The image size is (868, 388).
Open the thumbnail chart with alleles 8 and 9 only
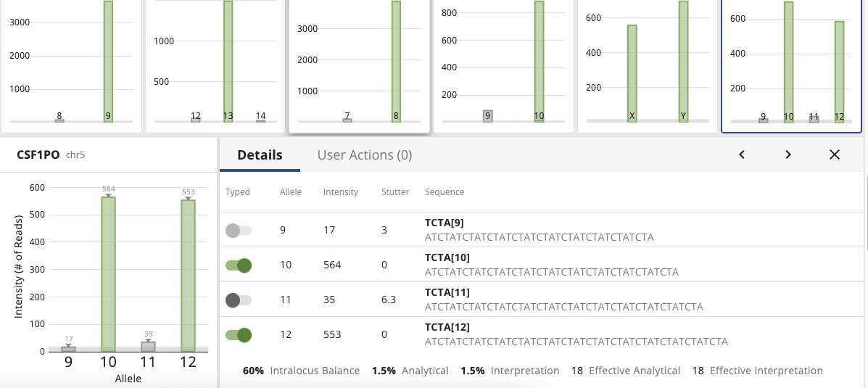pyautogui.click(x=71, y=66)
